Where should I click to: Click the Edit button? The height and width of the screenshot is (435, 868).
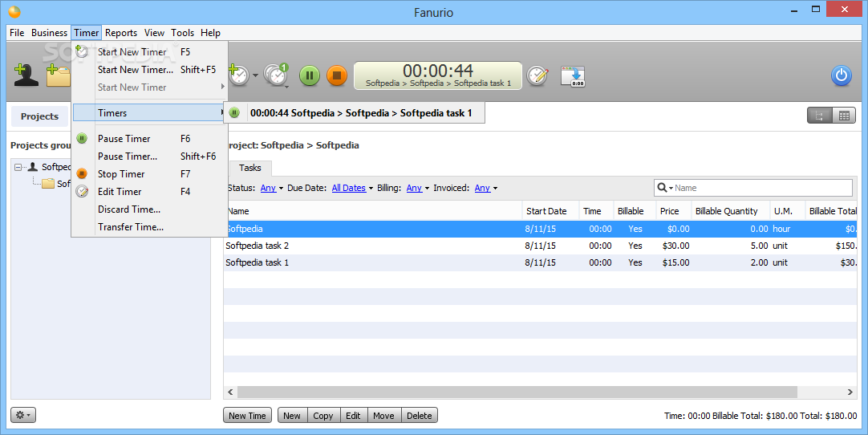pos(353,416)
